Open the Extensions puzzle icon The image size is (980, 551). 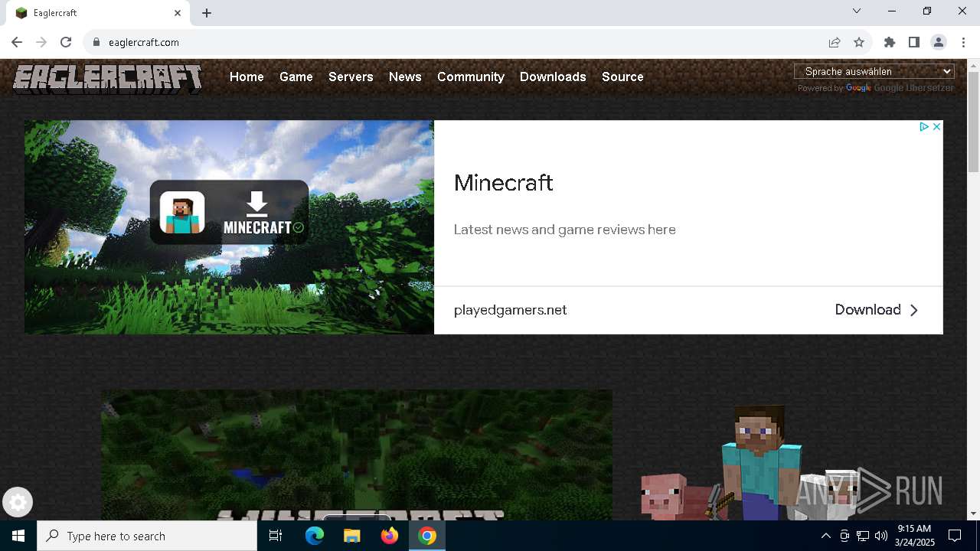pyautogui.click(x=890, y=42)
